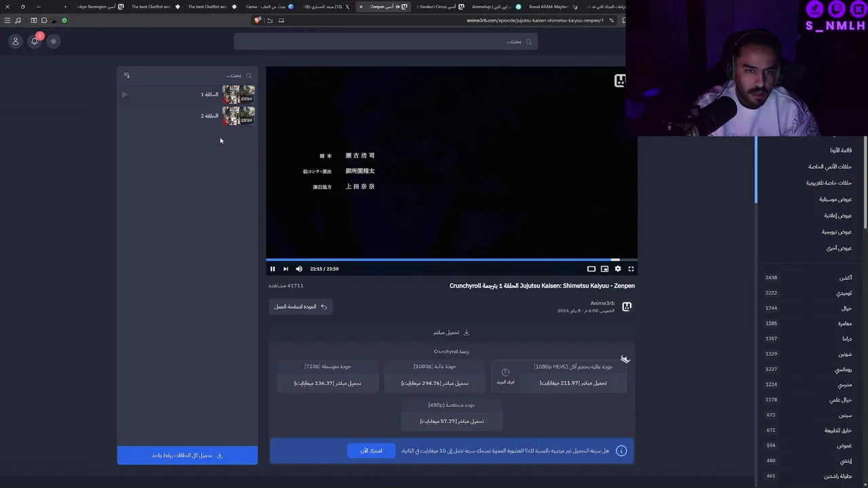Click the video progress bar
This screenshot has width=868, height=488.
tap(452, 260)
